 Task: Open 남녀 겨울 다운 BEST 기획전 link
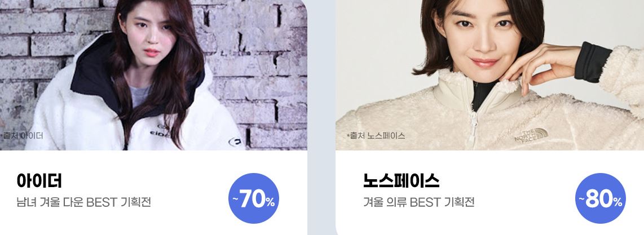83,202
